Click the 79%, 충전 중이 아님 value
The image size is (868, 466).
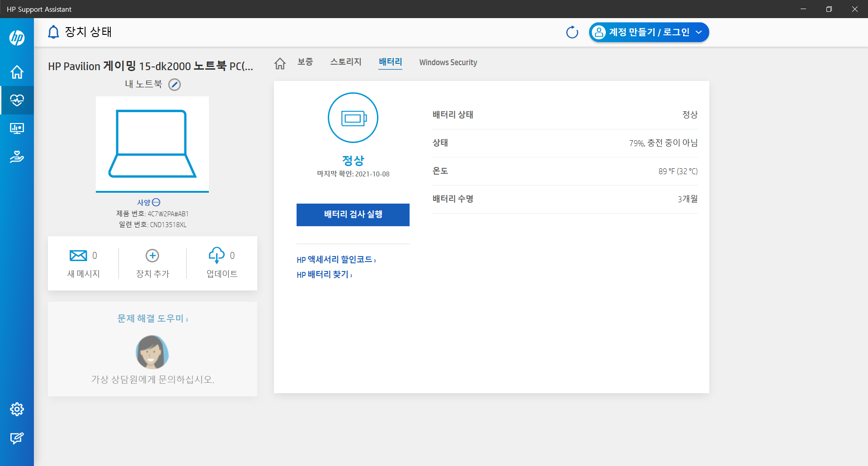(663, 143)
